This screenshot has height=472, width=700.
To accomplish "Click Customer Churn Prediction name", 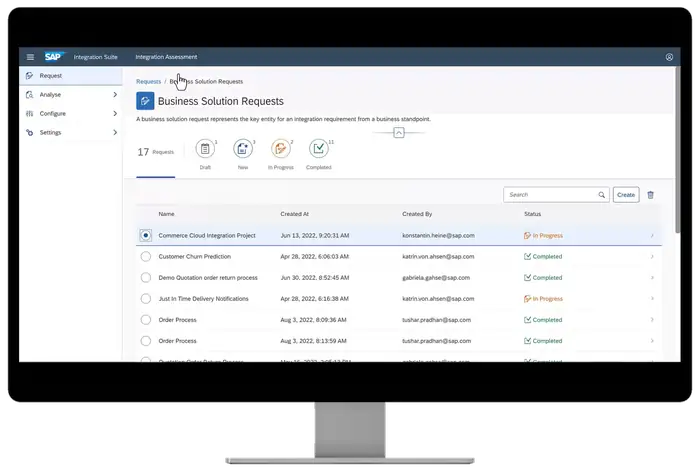I will 195,257.
